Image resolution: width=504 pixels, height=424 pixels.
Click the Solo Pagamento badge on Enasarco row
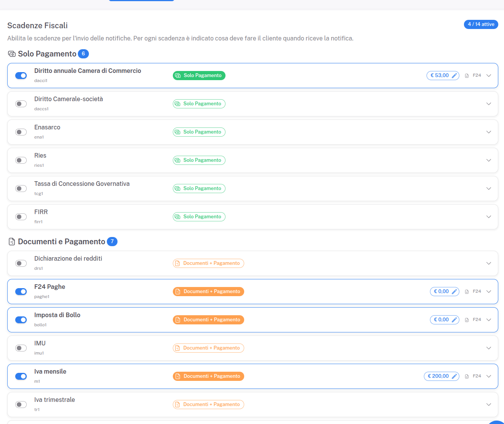[x=199, y=132]
